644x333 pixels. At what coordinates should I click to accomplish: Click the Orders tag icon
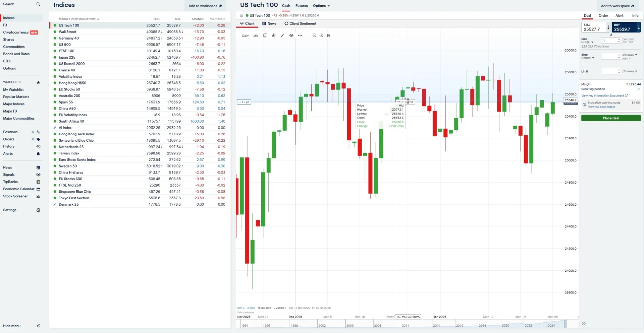point(38,139)
